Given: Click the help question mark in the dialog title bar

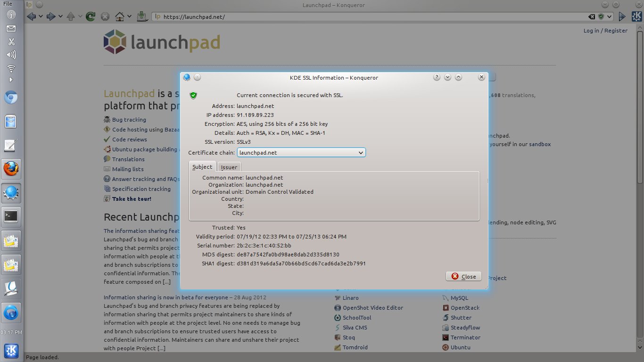Looking at the screenshot, I should [437, 77].
